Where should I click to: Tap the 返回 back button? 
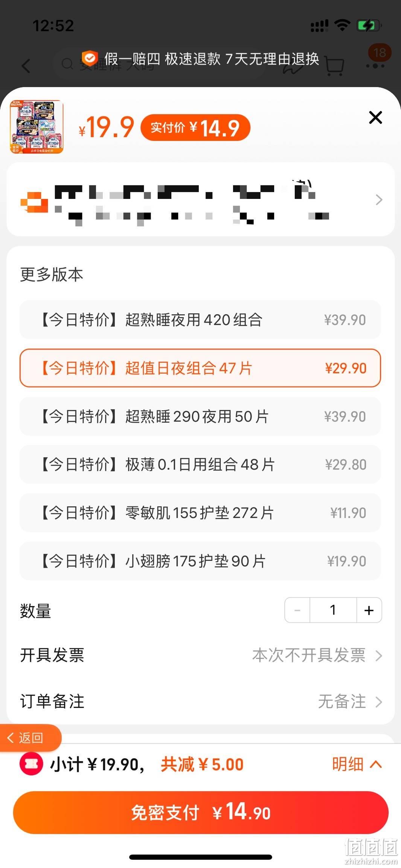30,738
